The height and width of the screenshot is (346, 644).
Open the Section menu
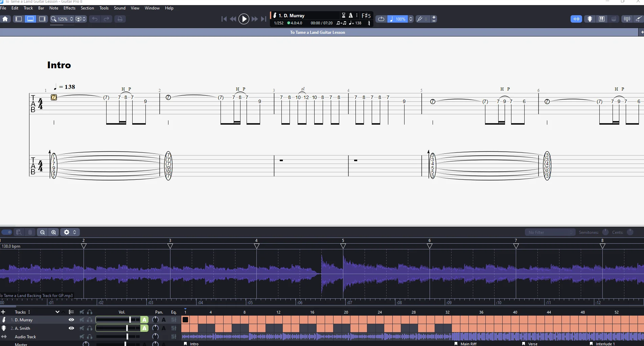pyautogui.click(x=87, y=8)
